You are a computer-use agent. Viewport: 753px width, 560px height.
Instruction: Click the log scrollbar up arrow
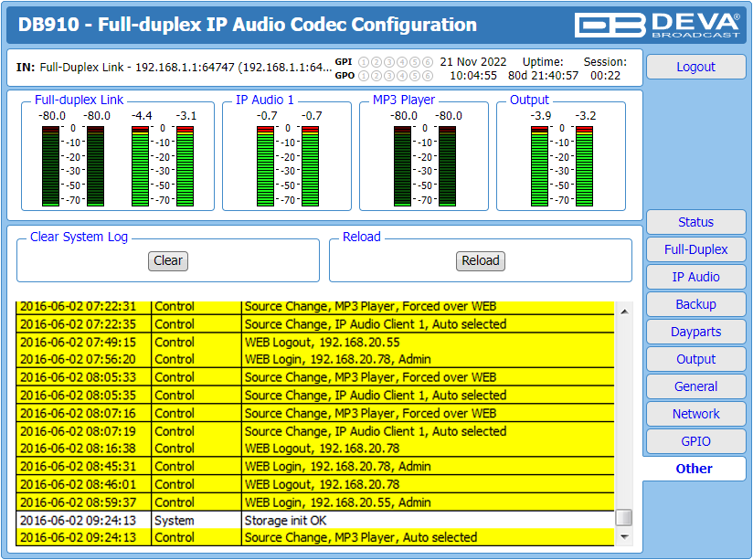[x=624, y=312]
